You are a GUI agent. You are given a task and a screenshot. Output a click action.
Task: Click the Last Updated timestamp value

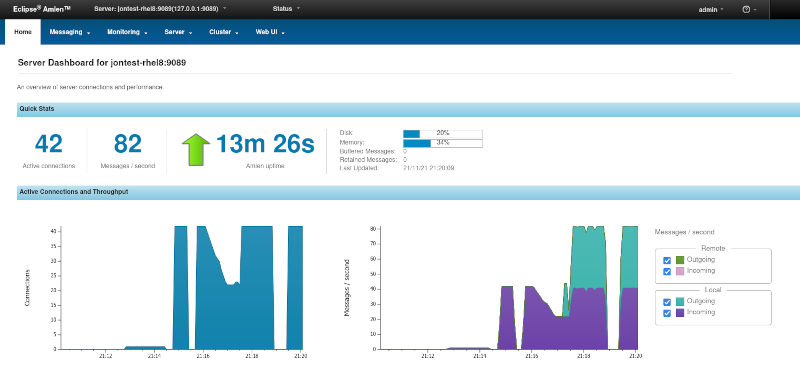coord(429,168)
